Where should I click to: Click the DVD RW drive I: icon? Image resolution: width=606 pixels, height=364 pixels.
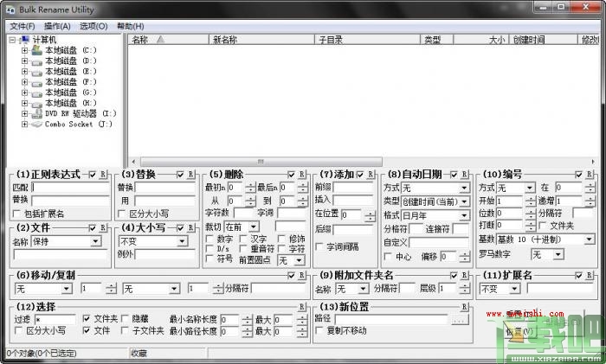tap(36, 113)
